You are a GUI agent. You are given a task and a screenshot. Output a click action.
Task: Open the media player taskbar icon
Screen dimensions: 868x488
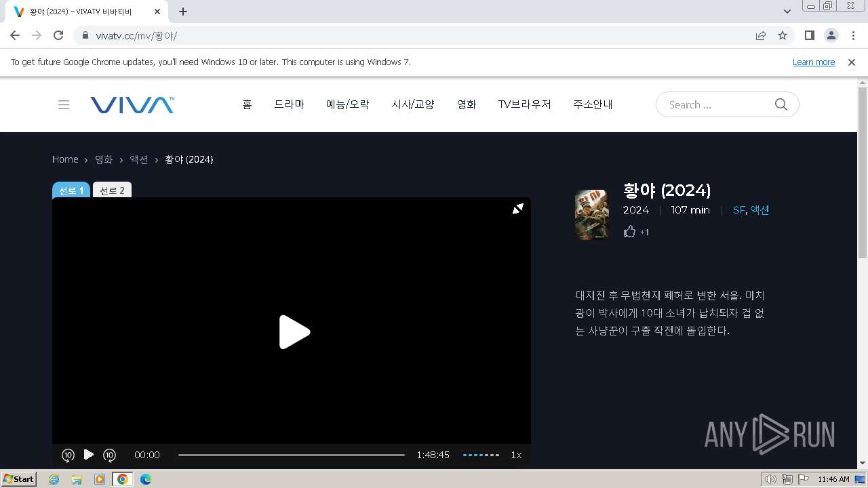(100, 479)
